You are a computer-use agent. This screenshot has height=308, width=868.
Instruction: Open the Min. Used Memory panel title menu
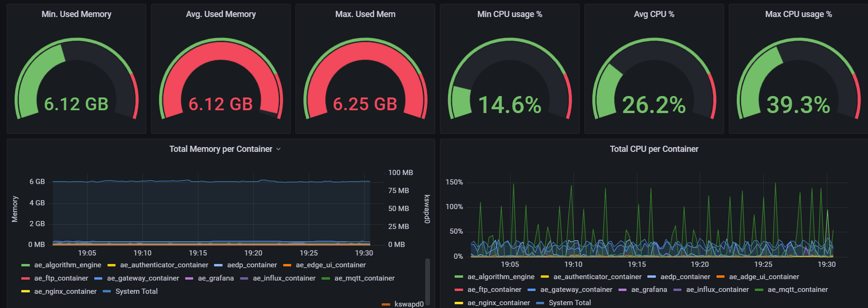click(76, 14)
